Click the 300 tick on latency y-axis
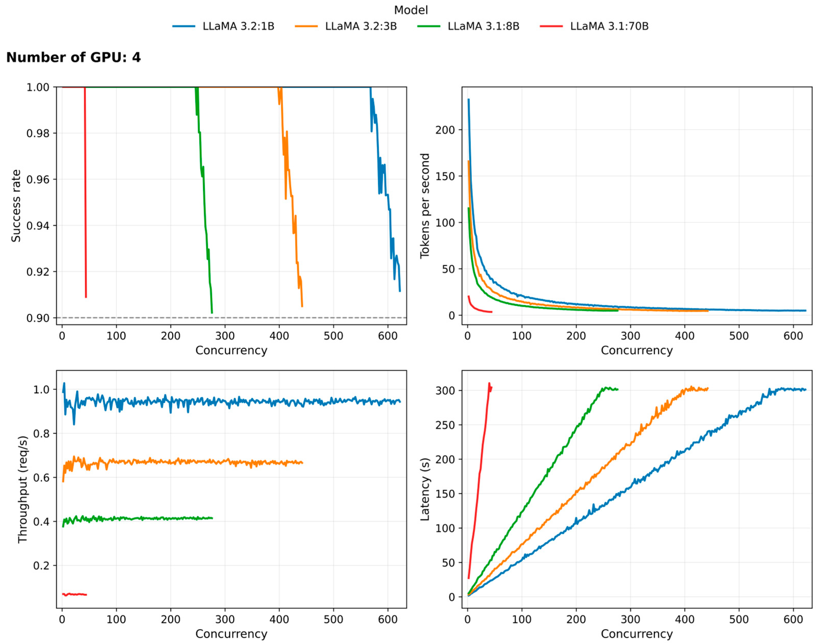The width and height of the screenshot is (820, 644). 445,391
